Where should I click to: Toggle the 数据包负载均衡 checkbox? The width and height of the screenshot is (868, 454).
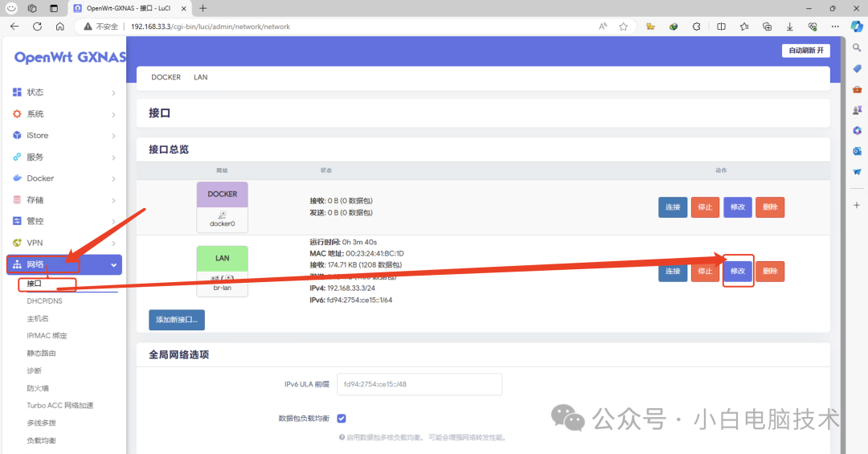(342, 418)
